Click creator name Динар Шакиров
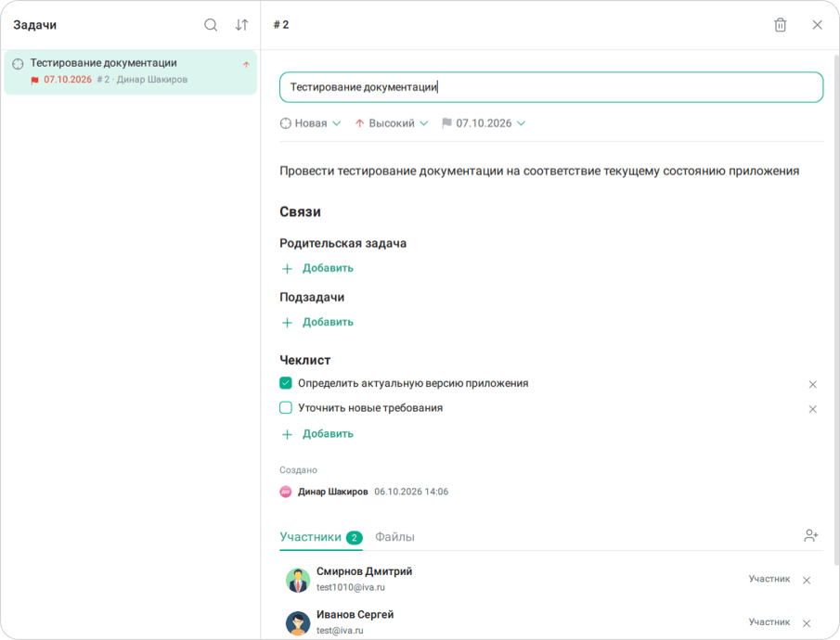840x640 pixels. click(x=332, y=492)
